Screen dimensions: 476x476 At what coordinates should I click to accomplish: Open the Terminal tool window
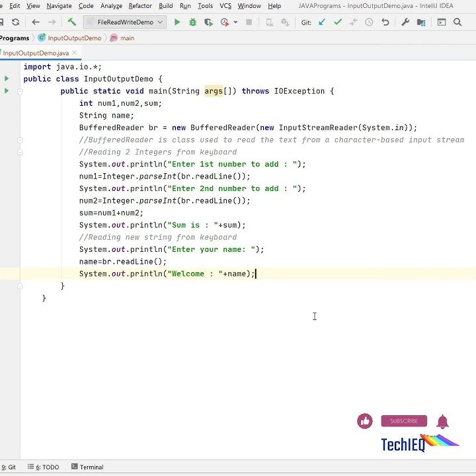click(87, 467)
